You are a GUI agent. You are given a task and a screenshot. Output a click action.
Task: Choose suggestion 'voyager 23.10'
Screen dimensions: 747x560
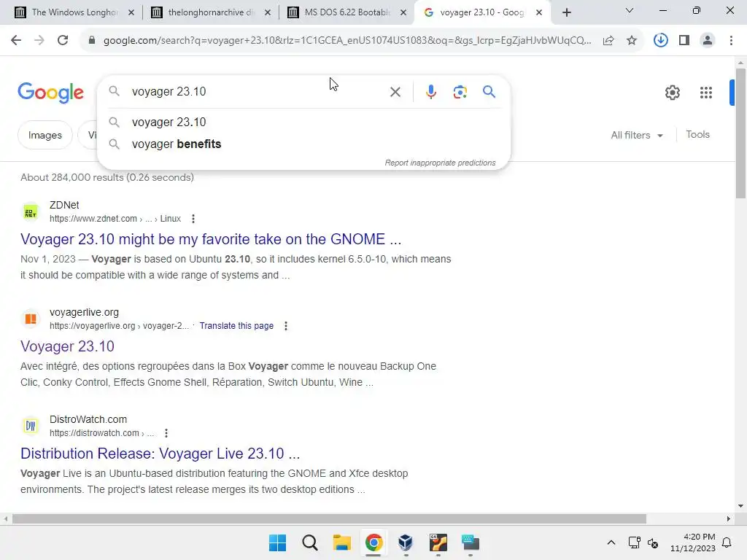tap(303, 122)
